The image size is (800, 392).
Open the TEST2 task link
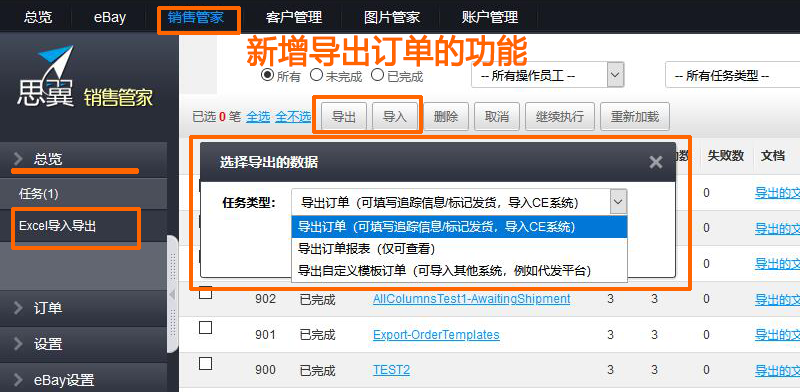click(x=391, y=370)
